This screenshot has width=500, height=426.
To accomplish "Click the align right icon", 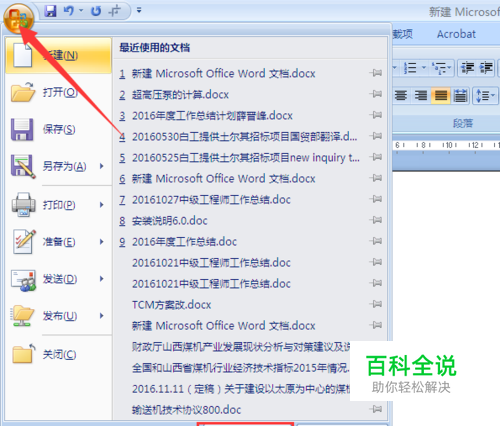I will 421,96.
